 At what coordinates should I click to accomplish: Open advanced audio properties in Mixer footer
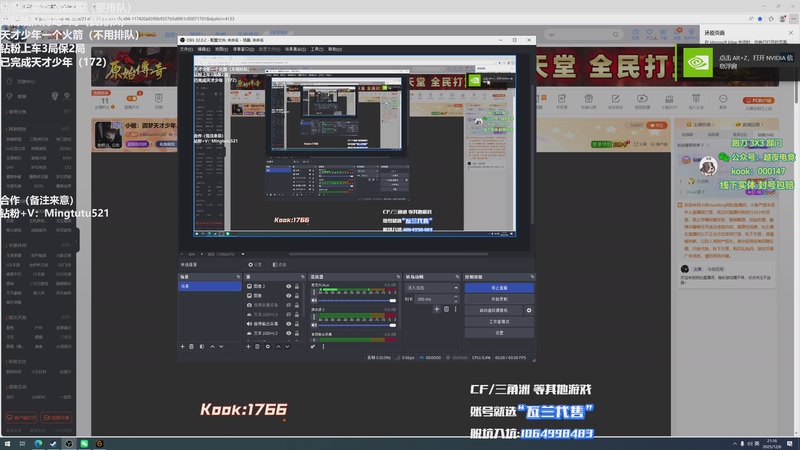pyautogui.click(x=313, y=346)
